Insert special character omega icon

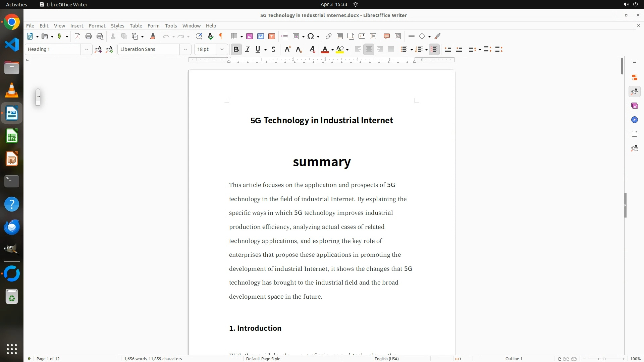(x=311, y=36)
